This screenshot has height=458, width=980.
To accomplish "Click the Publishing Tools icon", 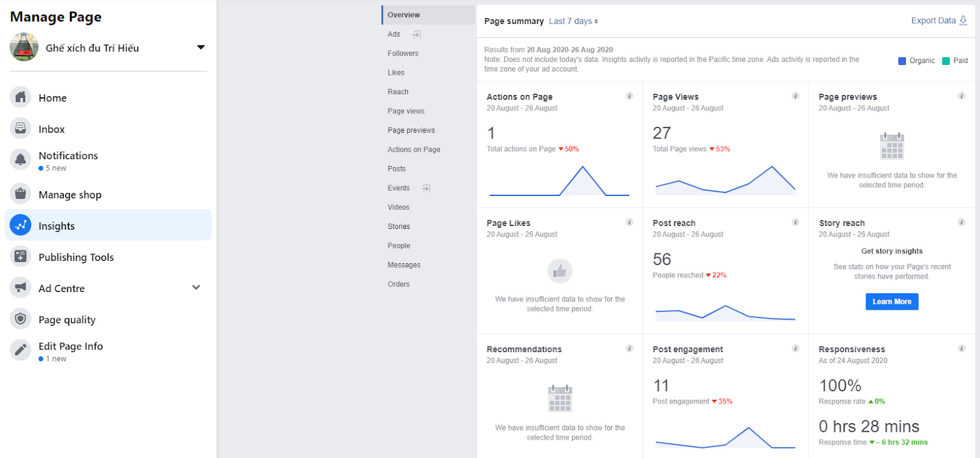I will 20,256.
